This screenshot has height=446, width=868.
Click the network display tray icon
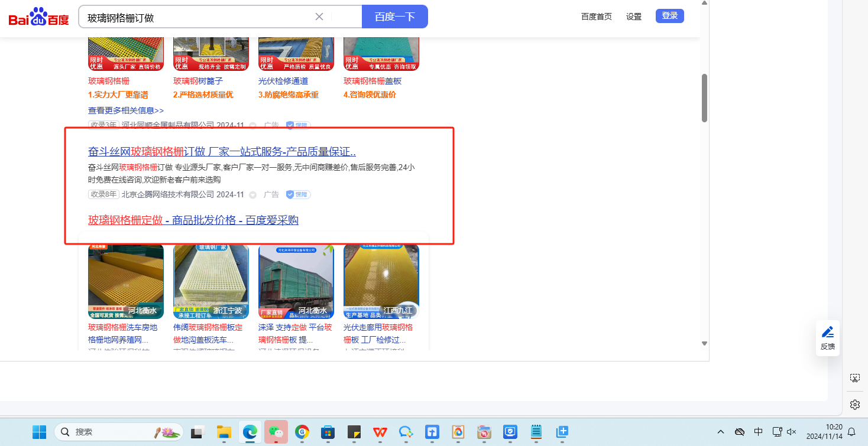tap(778, 432)
